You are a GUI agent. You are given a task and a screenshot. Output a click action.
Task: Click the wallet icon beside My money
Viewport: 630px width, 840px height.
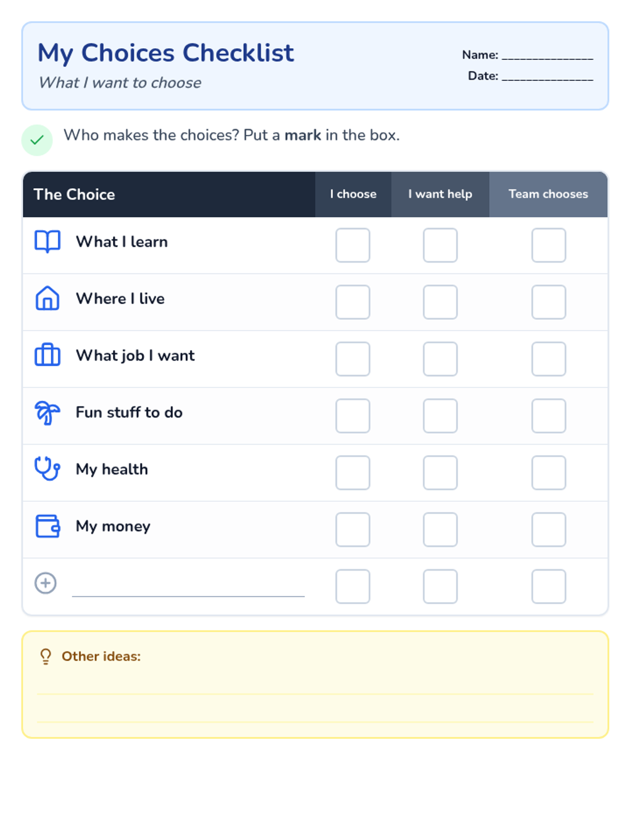tap(47, 526)
